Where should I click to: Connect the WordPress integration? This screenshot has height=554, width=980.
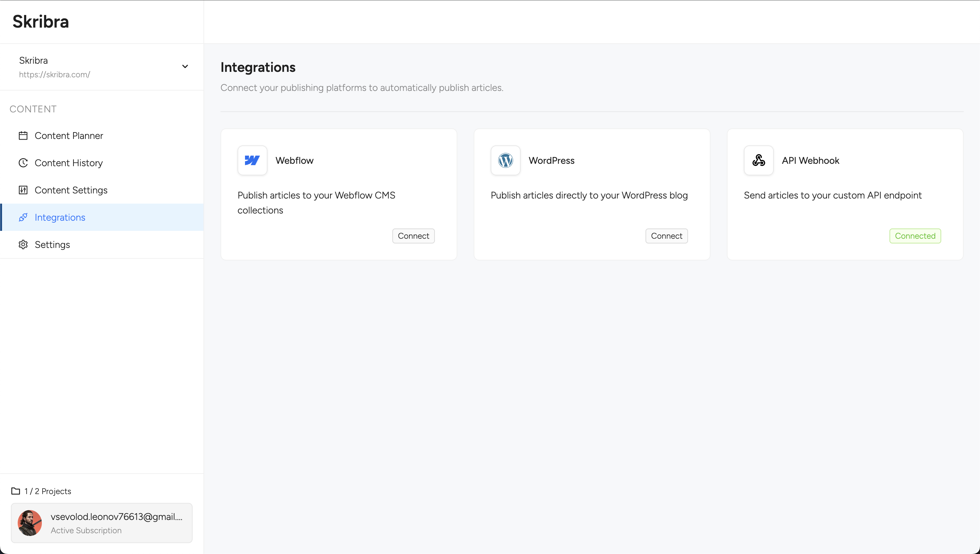click(666, 236)
